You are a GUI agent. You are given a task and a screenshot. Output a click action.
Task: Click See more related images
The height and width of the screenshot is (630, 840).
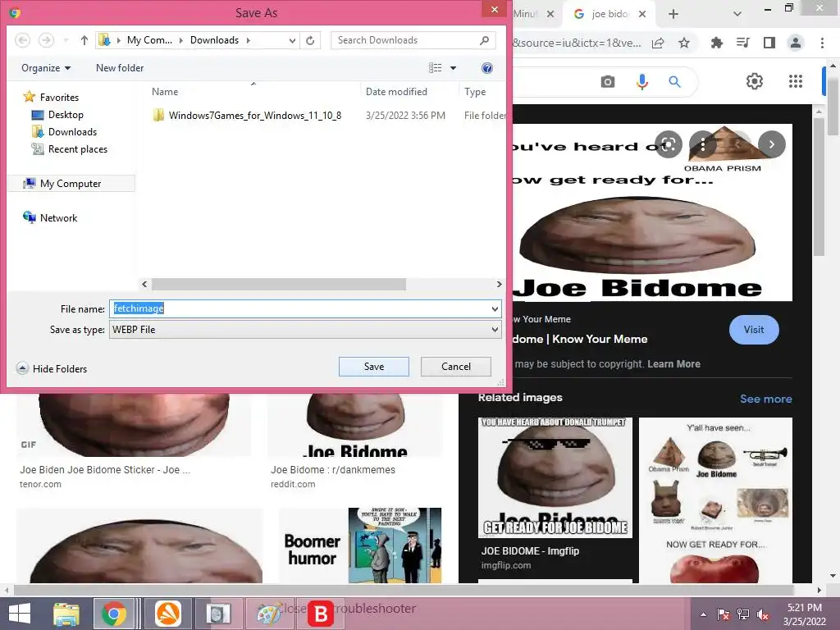click(765, 399)
